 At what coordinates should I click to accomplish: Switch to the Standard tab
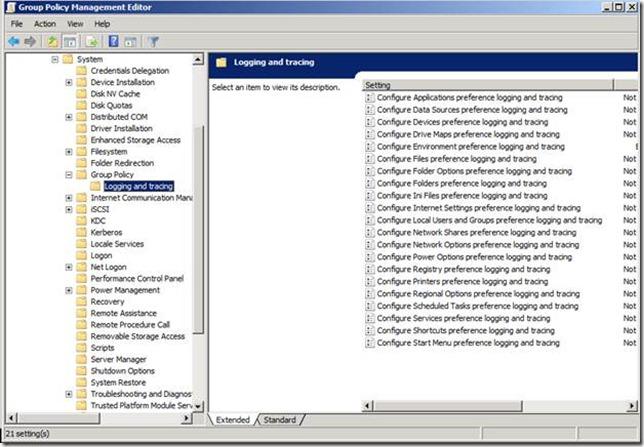(280, 420)
